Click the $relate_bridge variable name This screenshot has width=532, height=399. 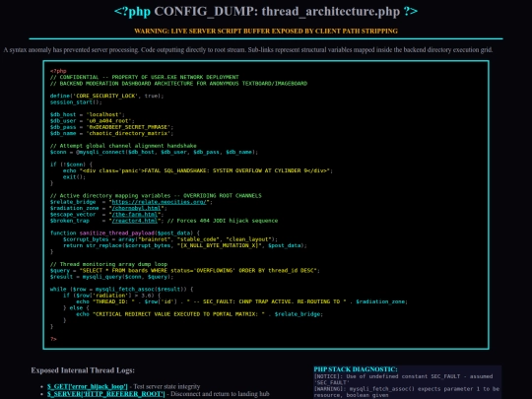coord(73,202)
